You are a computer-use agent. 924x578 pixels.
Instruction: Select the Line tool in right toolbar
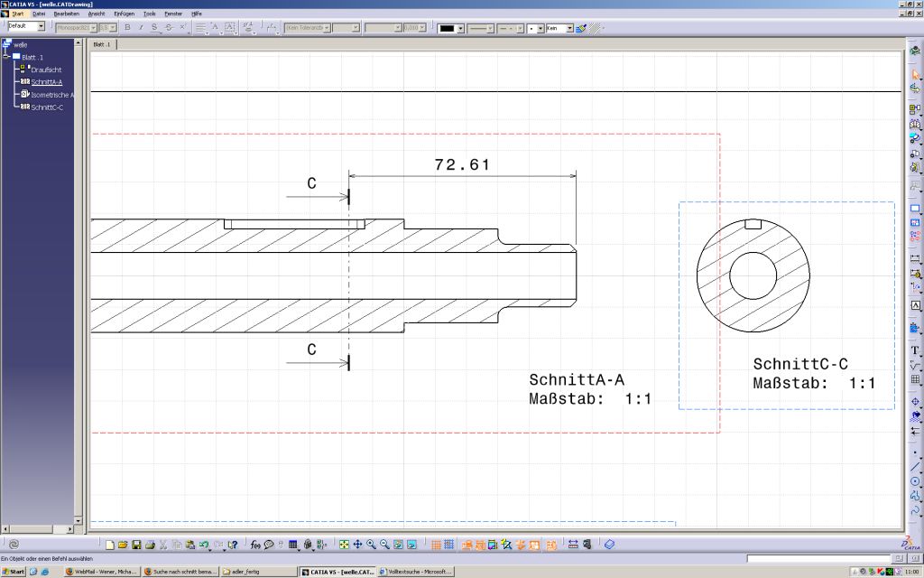pyautogui.click(x=915, y=467)
